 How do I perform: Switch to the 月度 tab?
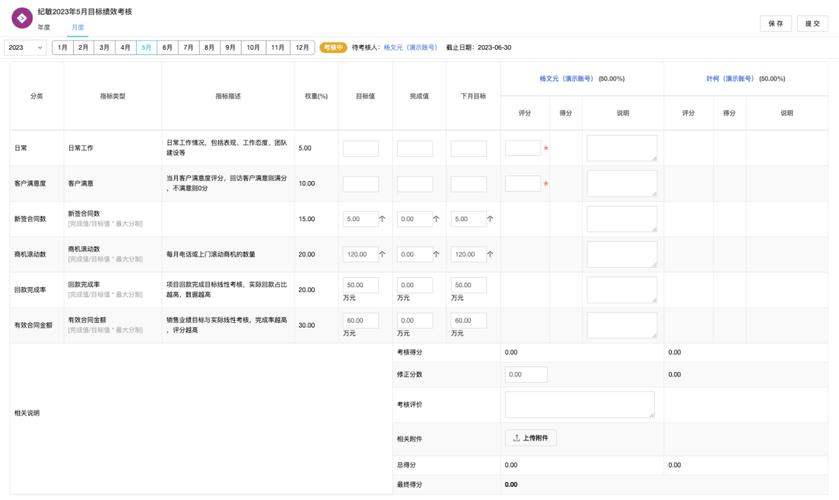78,27
